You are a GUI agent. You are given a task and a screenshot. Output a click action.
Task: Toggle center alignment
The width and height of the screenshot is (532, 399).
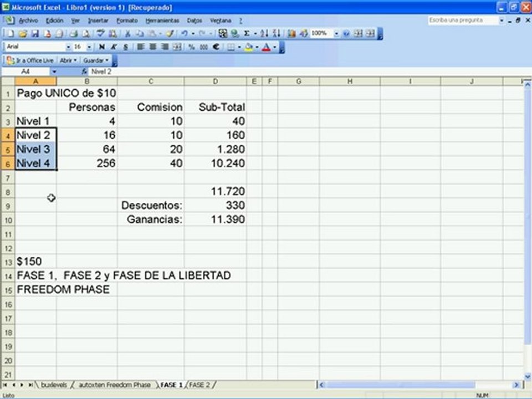(x=153, y=47)
